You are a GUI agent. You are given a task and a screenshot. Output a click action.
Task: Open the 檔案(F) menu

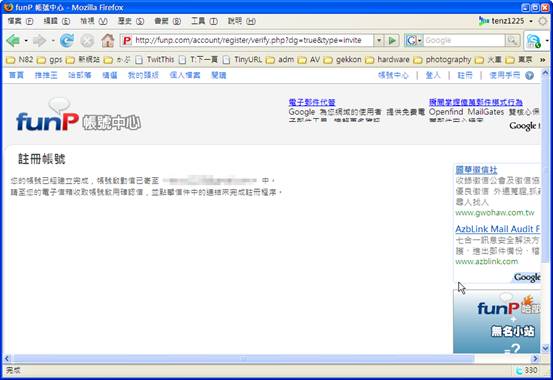coord(20,21)
